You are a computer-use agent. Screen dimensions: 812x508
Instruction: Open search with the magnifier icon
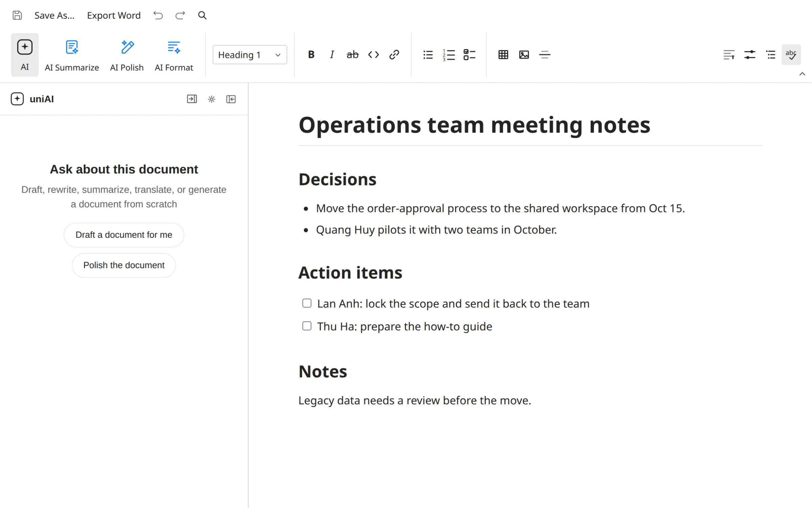point(202,15)
